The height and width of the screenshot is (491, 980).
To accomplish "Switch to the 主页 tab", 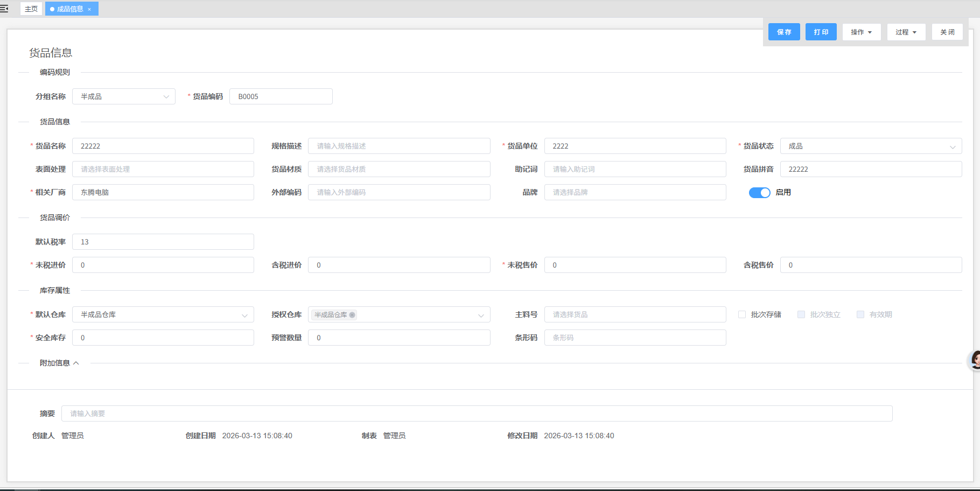I will [x=31, y=9].
